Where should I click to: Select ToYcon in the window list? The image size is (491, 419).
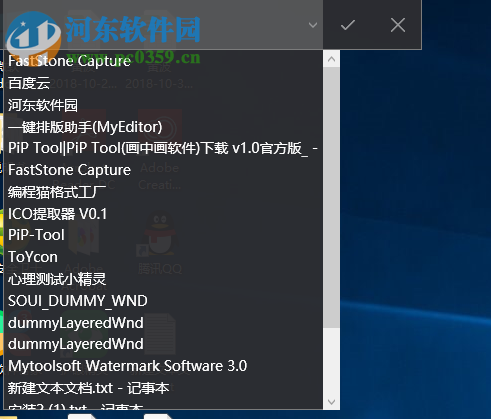[163, 257]
